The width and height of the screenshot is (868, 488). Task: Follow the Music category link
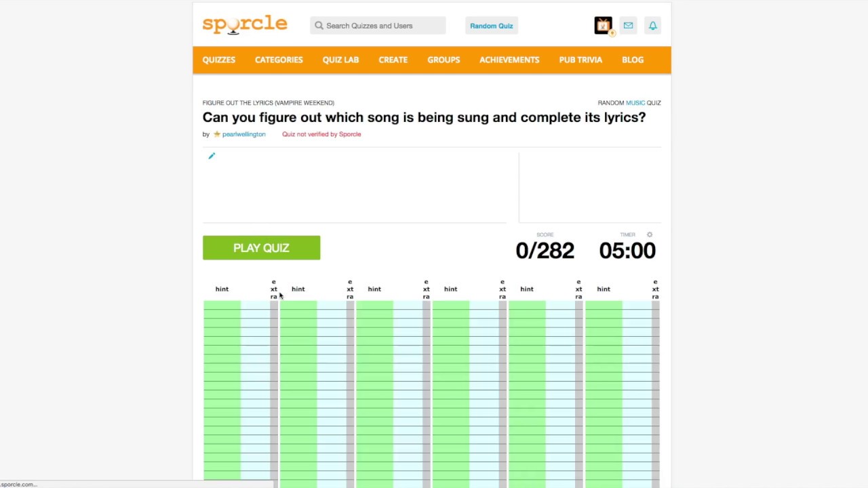pyautogui.click(x=635, y=103)
